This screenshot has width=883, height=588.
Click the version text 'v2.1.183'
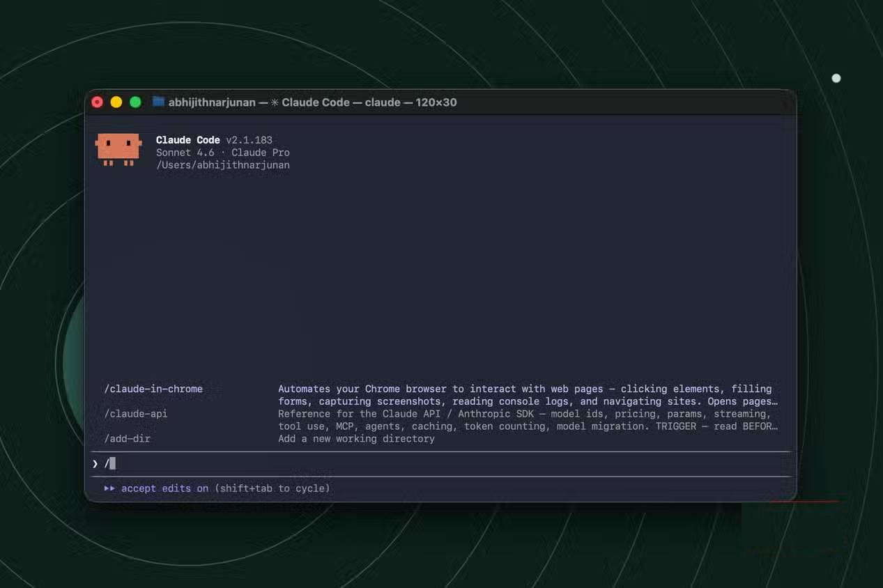pos(249,140)
